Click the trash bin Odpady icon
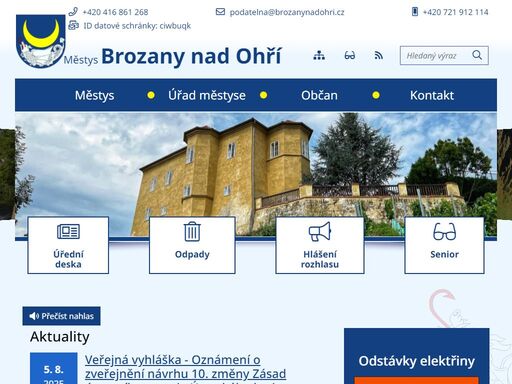Image resolution: width=512 pixels, height=384 pixels. pos(192,231)
